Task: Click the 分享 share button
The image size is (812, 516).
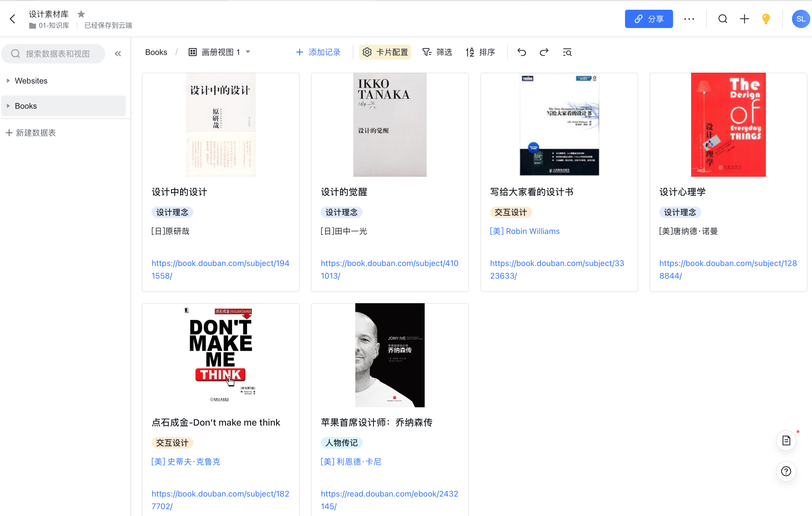Action: pyautogui.click(x=648, y=19)
